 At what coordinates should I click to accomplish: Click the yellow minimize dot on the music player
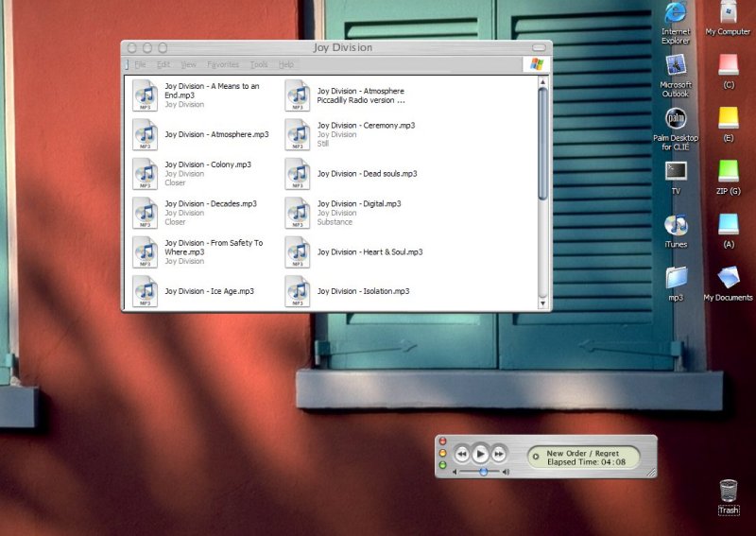tap(442, 453)
